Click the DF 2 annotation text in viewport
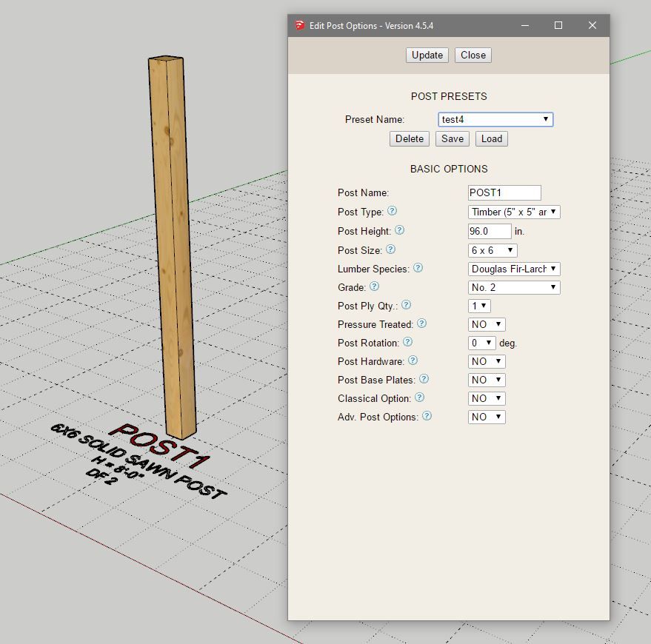The image size is (651, 644). 101,477
